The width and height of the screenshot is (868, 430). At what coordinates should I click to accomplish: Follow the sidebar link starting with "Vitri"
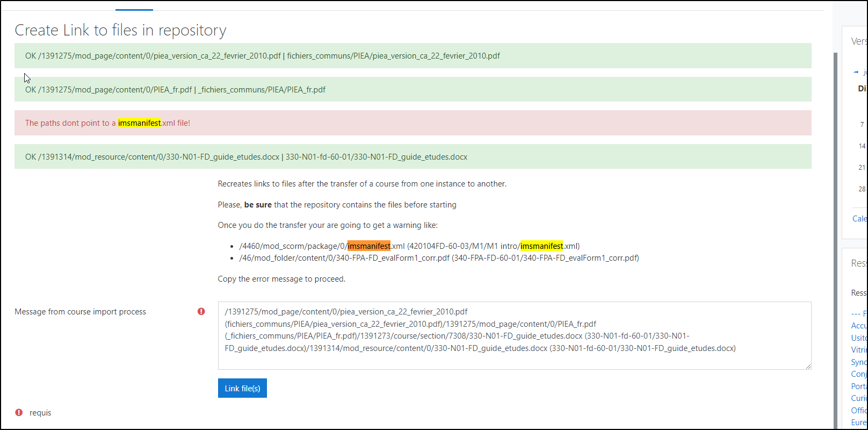[x=859, y=350]
